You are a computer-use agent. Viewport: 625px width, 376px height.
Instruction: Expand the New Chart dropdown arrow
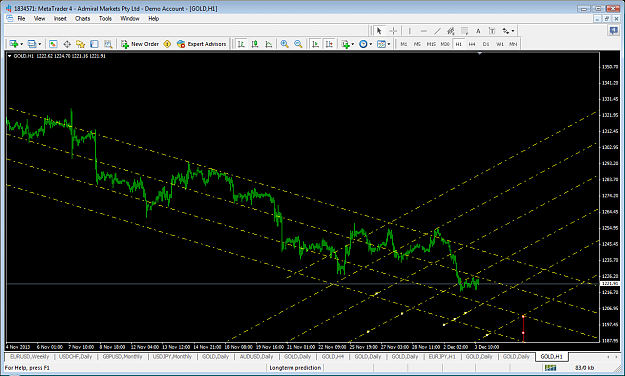21,44
